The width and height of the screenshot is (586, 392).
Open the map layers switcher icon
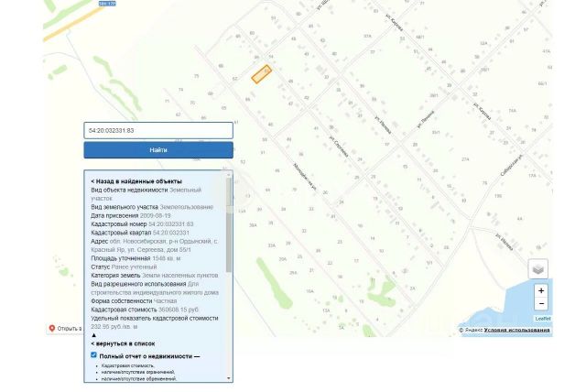pyautogui.click(x=537, y=268)
